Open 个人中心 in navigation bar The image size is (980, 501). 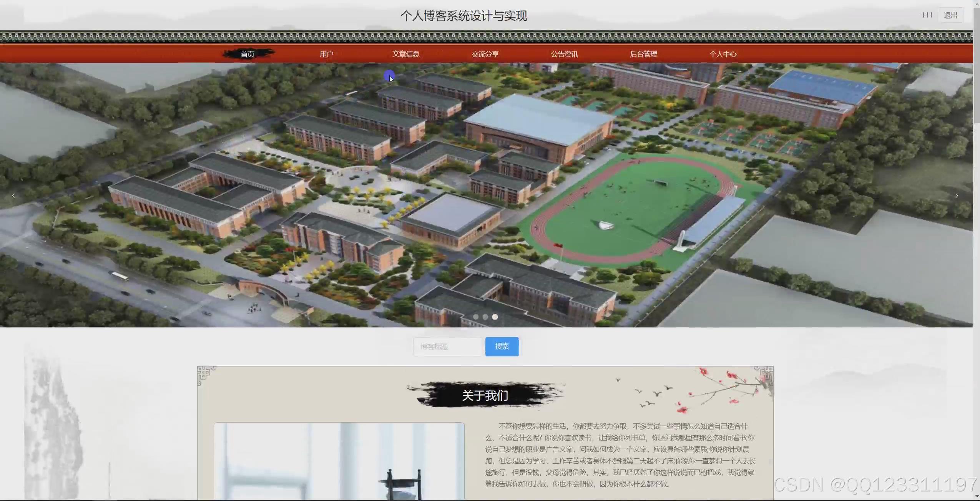[723, 54]
